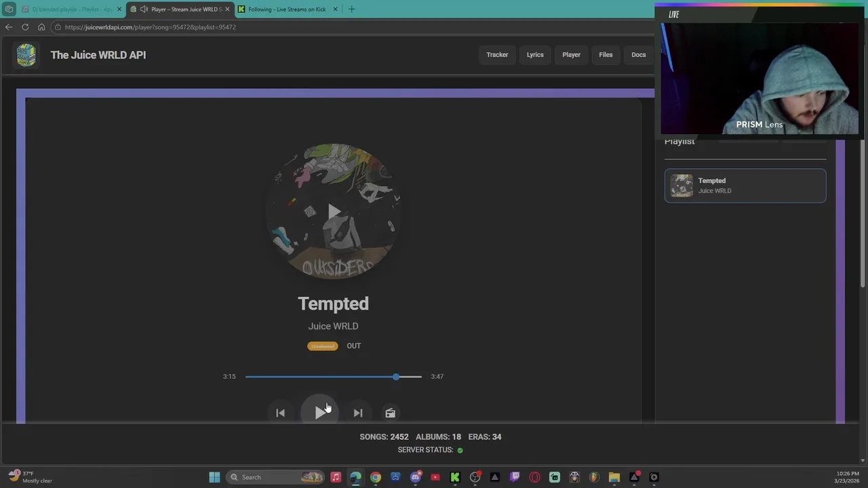This screenshot has height=488, width=868.
Task: Reload the current page
Action: coord(25,27)
